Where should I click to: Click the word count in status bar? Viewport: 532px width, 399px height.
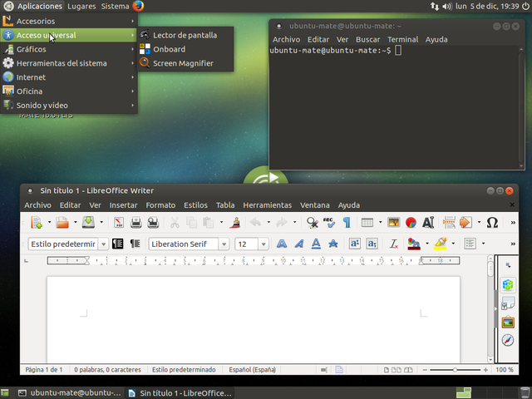[x=107, y=370]
